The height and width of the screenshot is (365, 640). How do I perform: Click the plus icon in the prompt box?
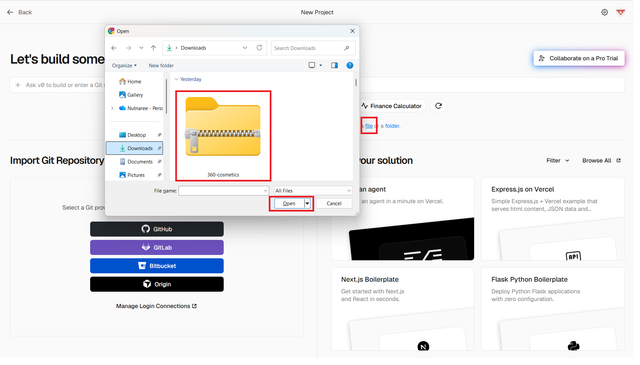[x=18, y=86]
